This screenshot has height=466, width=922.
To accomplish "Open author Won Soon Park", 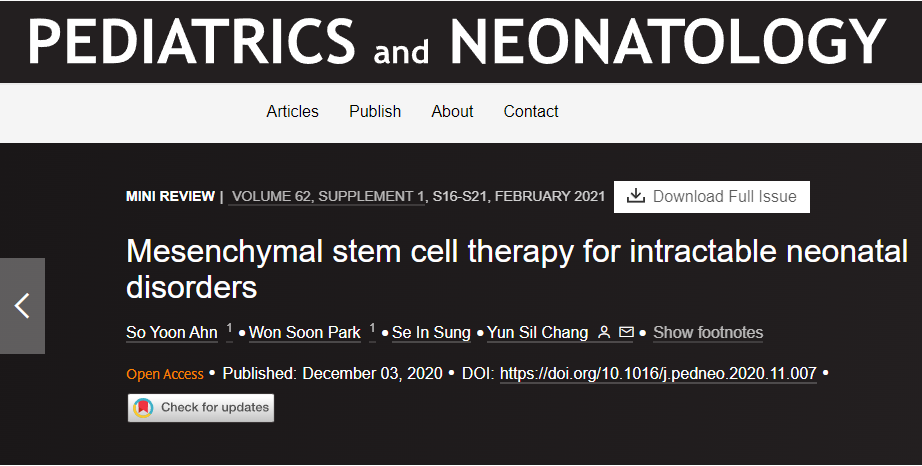I will point(304,333).
